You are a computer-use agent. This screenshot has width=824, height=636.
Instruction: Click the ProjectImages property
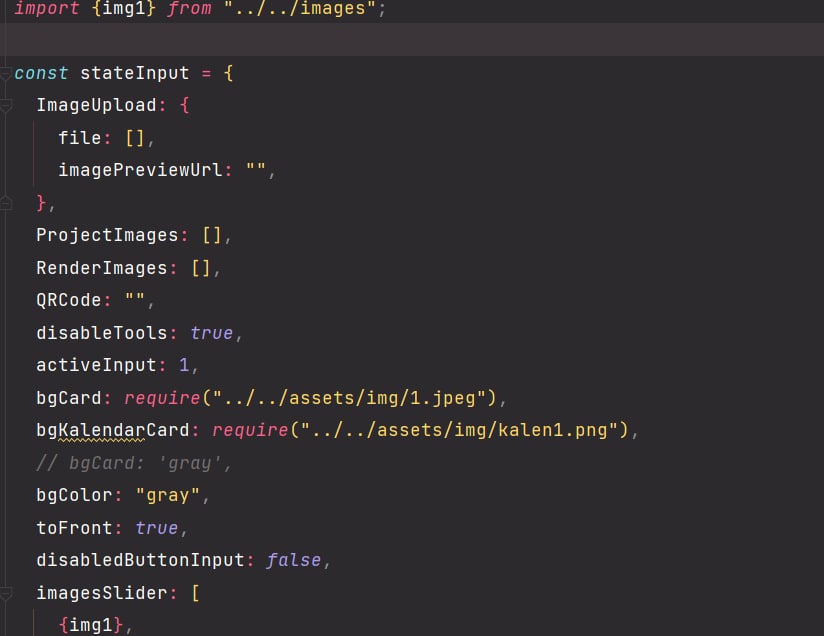pyautogui.click(x=107, y=235)
